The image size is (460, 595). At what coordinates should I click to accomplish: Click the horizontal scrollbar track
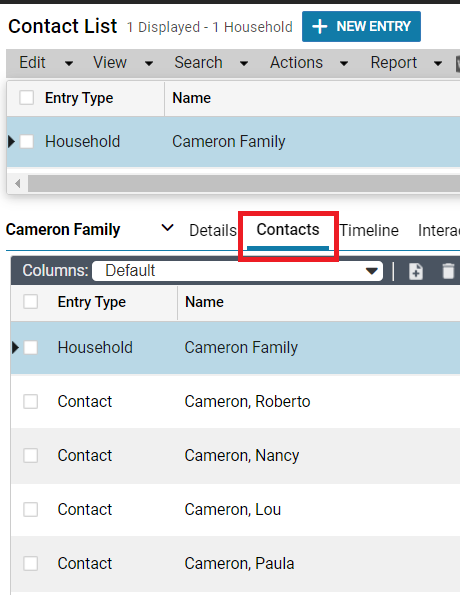pyautogui.click(x=244, y=184)
